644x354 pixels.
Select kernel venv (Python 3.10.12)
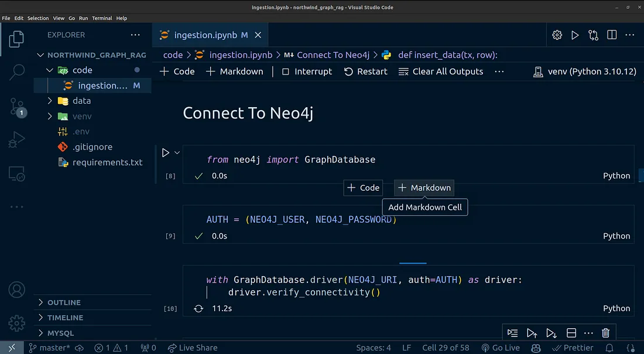584,72
